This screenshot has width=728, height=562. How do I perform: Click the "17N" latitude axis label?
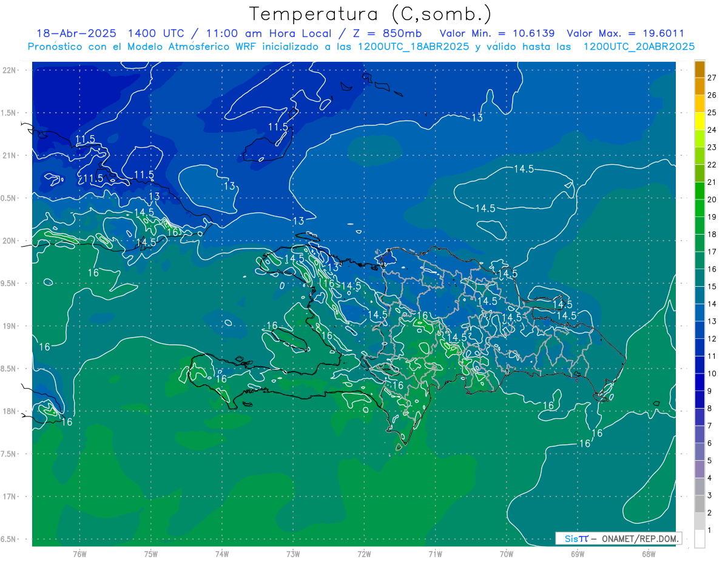[x=9, y=497]
